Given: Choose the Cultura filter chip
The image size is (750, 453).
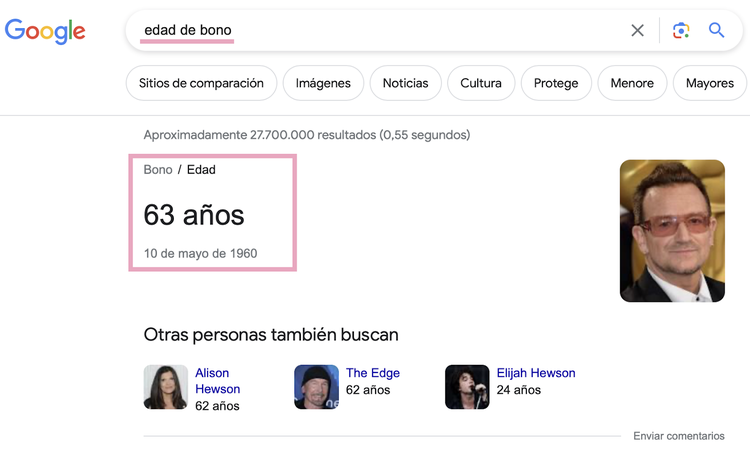Looking at the screenshot, I should click(481, 83).
